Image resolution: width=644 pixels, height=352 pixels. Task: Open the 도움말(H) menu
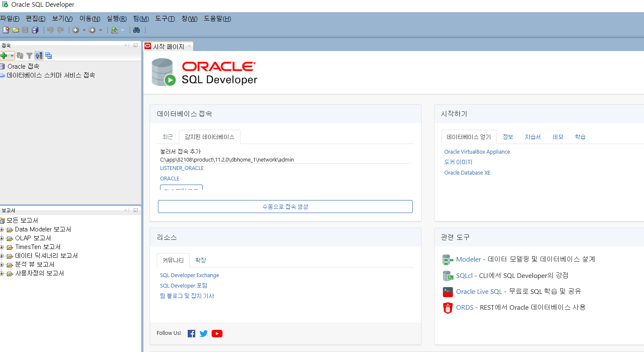(x=217, y=18)
